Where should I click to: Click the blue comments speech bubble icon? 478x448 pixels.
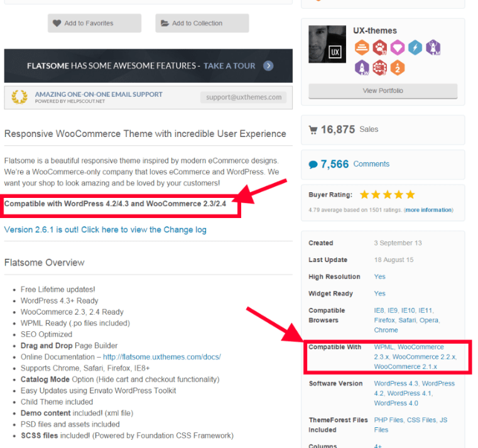pos(313,165)
